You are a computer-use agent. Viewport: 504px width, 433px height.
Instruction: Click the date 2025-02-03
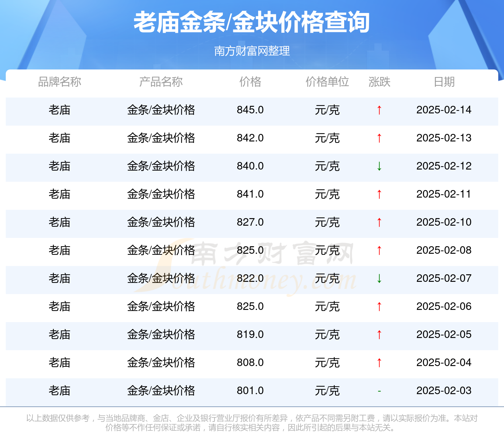444,391
